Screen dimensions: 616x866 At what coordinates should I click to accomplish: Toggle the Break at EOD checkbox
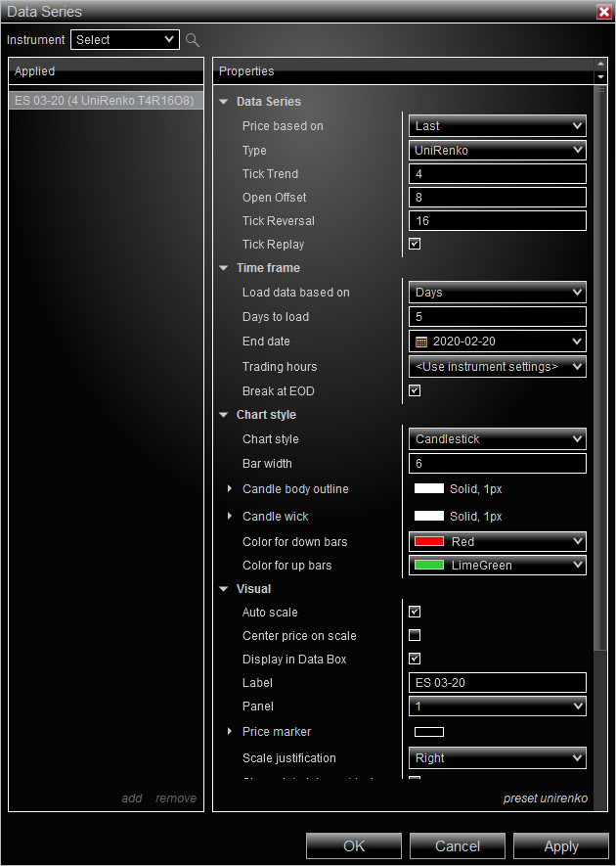[415, 390]
